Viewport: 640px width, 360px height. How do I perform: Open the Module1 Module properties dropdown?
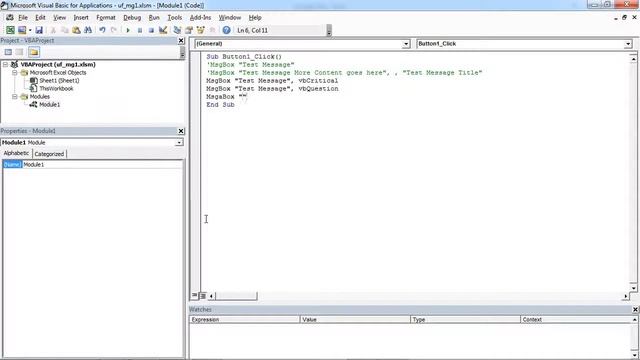(179, 142)
